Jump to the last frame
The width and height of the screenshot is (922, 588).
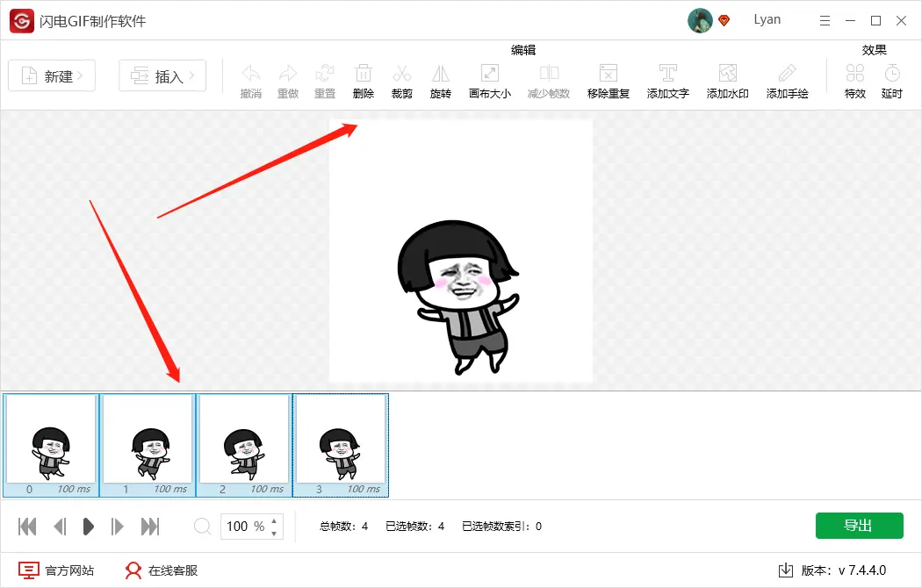click(150, 527)
